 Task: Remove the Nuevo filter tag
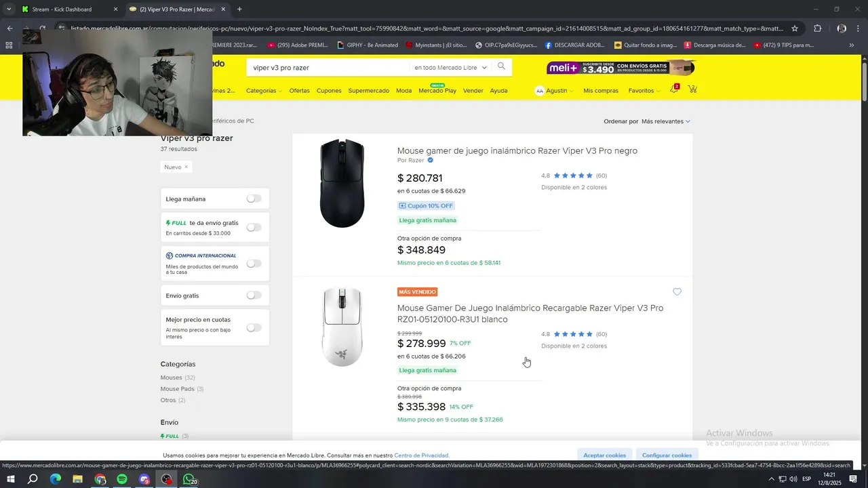tap(186, 167)
